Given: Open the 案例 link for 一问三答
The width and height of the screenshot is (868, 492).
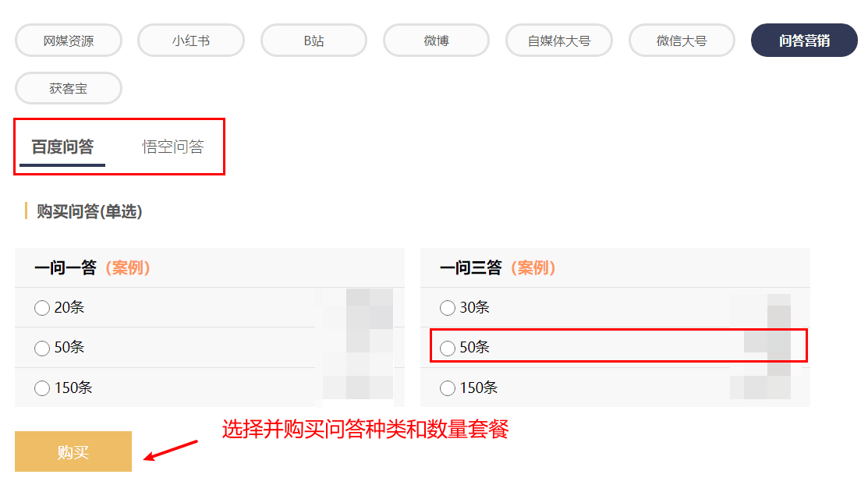Looking at the screenshot, I should 533,268.
